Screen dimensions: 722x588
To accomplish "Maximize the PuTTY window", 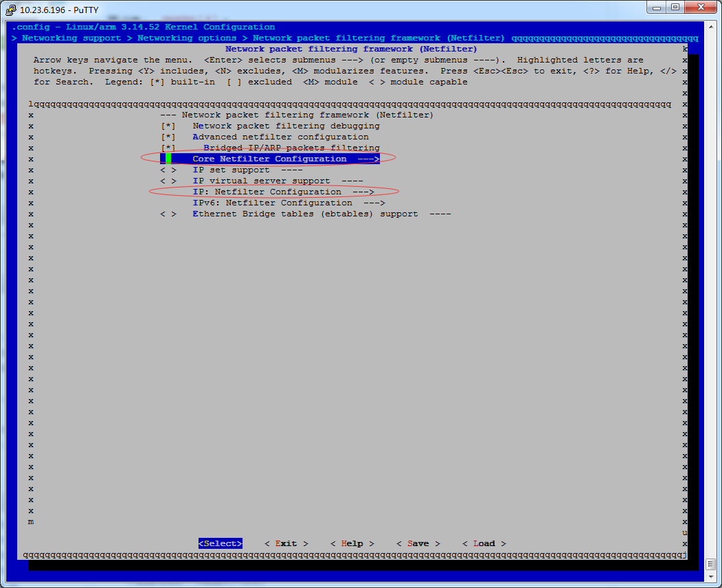I will pos(675,8).
